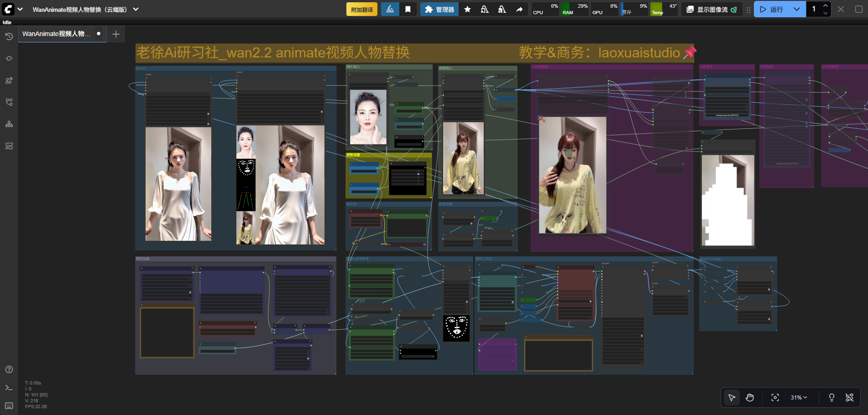
Task: Toggle the bottom console terminal panel
Action: click(9, 388)
